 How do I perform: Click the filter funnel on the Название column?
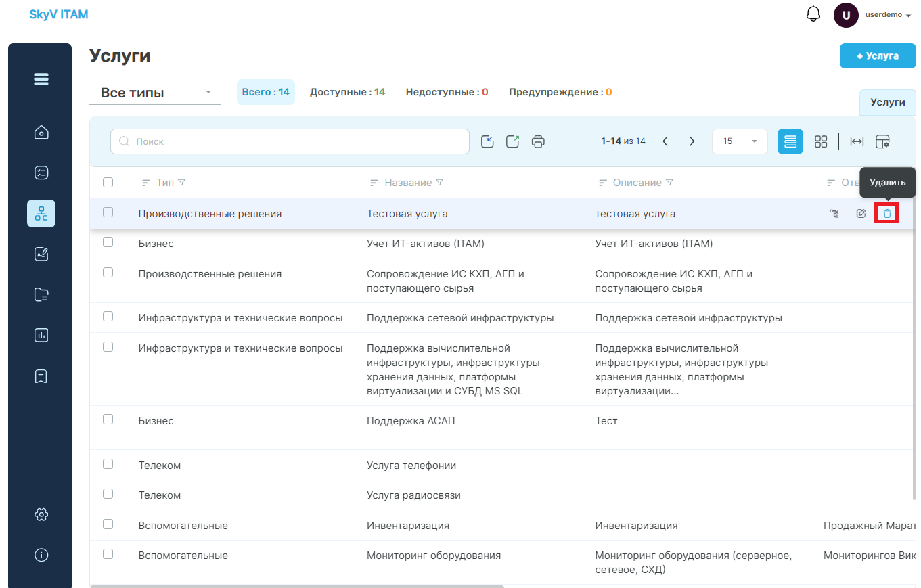point(439,183)
